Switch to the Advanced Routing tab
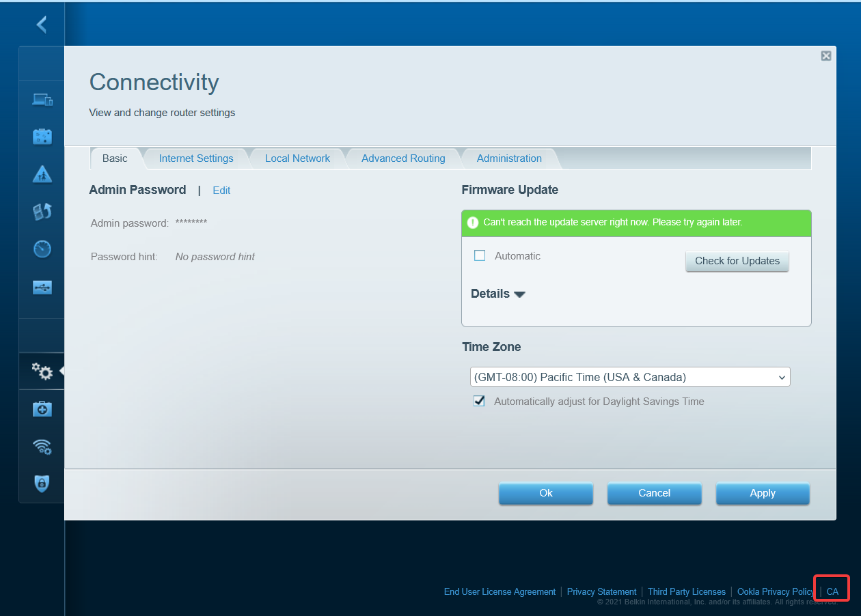This screenshot has height=616, width=861. (403, 158)
